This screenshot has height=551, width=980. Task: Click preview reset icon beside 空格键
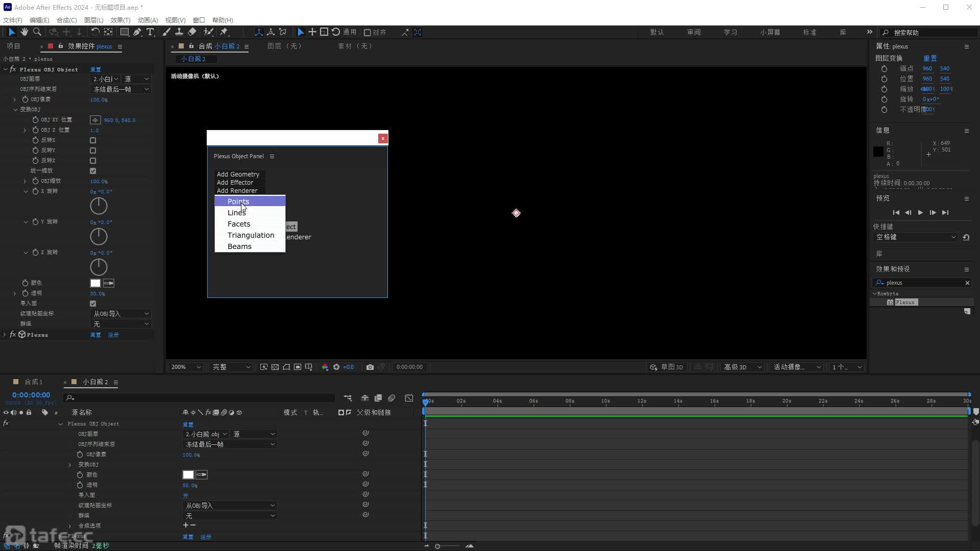coord(966,237)
